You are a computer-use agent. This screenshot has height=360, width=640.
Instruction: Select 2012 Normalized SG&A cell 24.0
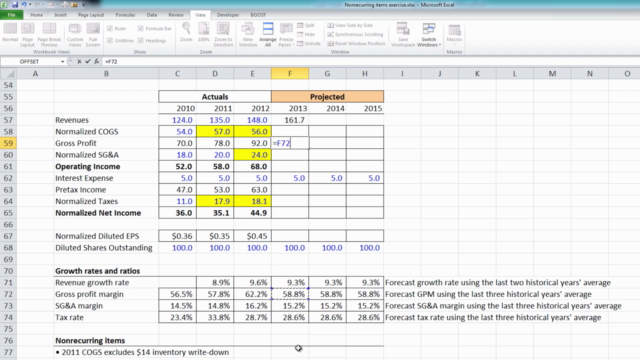(252, 155)
